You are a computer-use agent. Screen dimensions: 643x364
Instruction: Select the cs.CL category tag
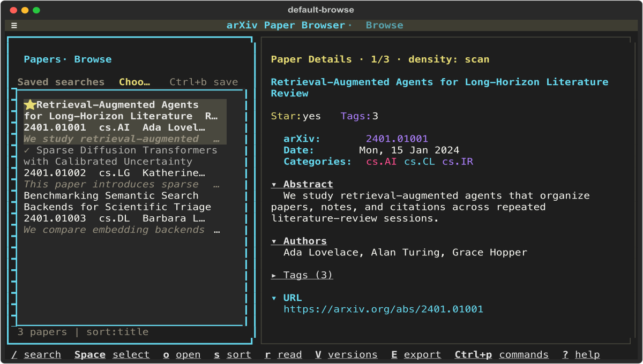(x=420, y=161)
